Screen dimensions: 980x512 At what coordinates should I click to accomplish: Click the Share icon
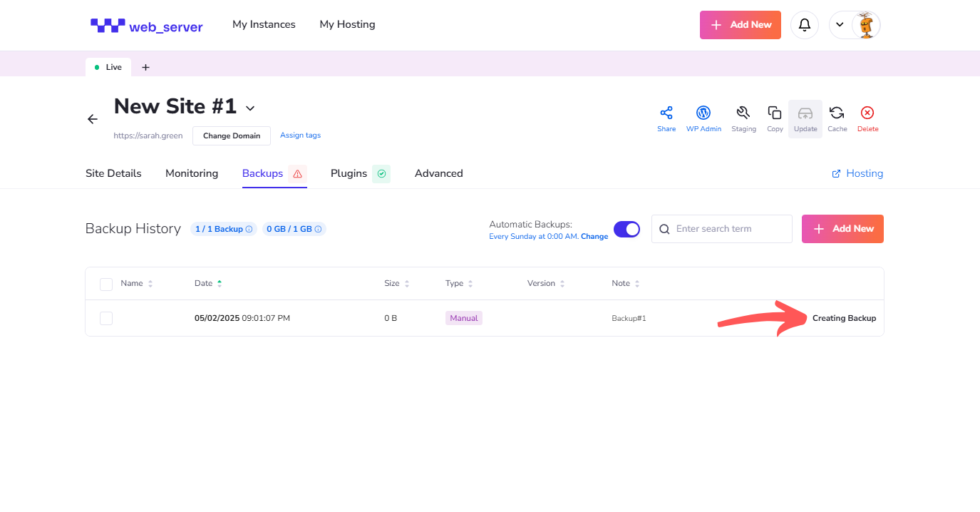666,113
